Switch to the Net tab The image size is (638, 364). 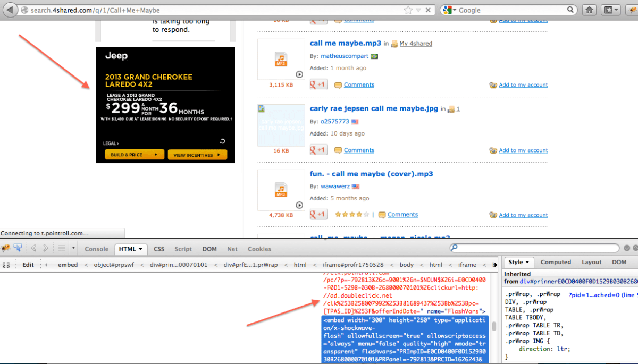(x=232, y=249)
